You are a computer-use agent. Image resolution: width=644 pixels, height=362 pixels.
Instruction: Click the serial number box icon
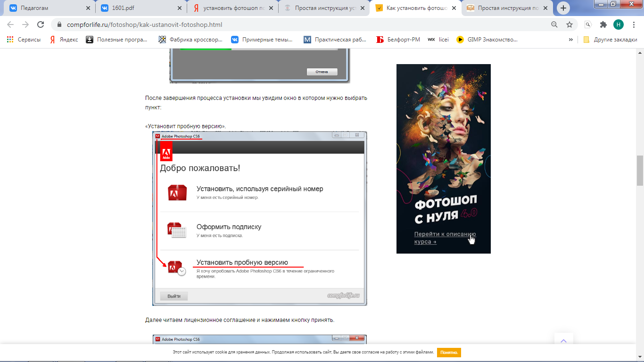pyautogui.click(x=177, y=192)
